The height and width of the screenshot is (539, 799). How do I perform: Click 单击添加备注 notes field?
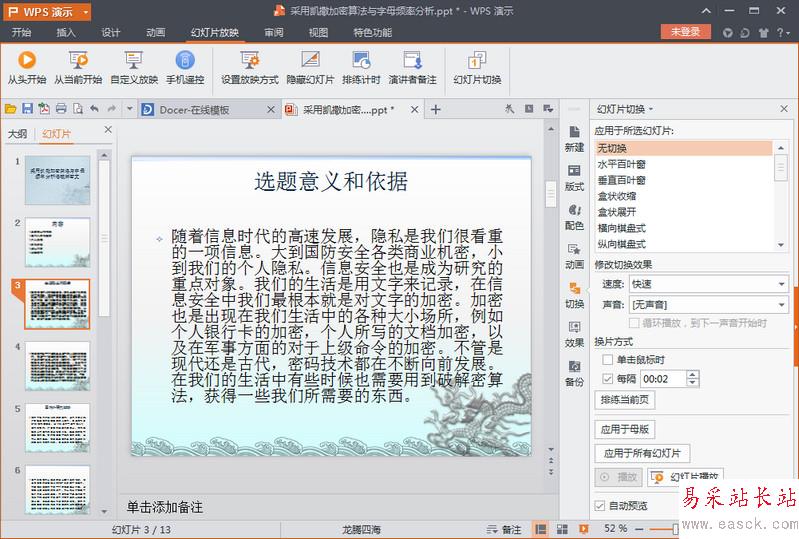[165, 507]
